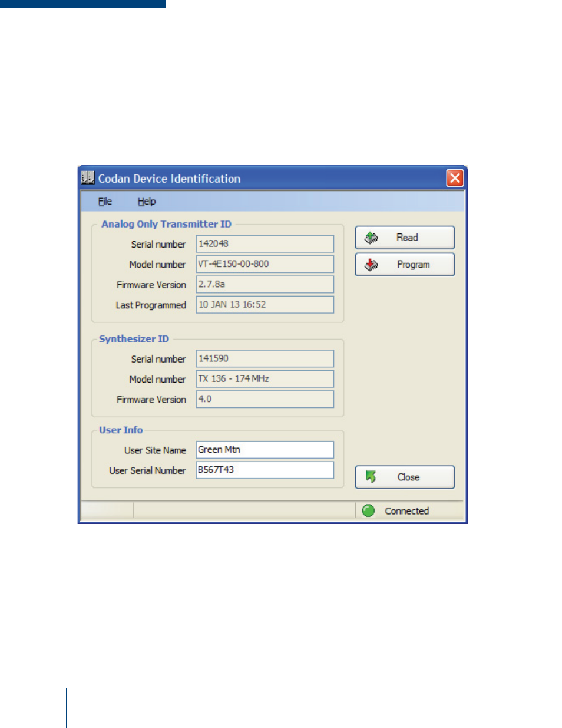Click the Program button
The height and width of the screenshot is (728, 562).
point(405,265)
